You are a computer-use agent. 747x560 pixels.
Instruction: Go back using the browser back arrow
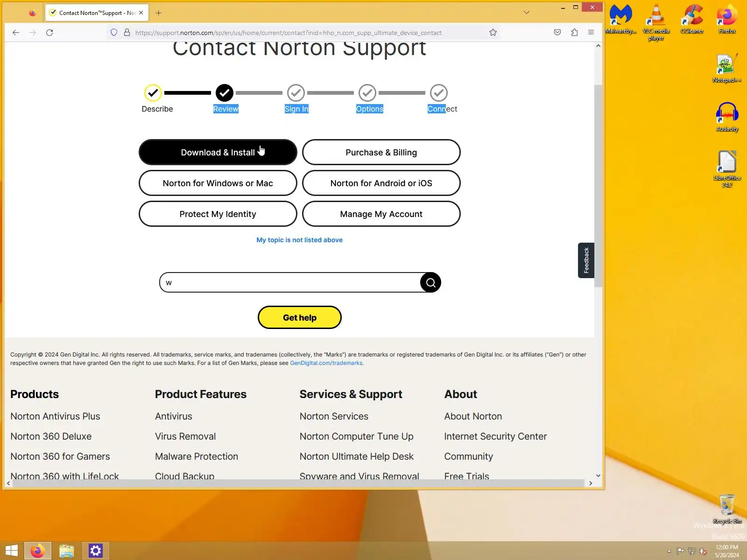point(16,33)
